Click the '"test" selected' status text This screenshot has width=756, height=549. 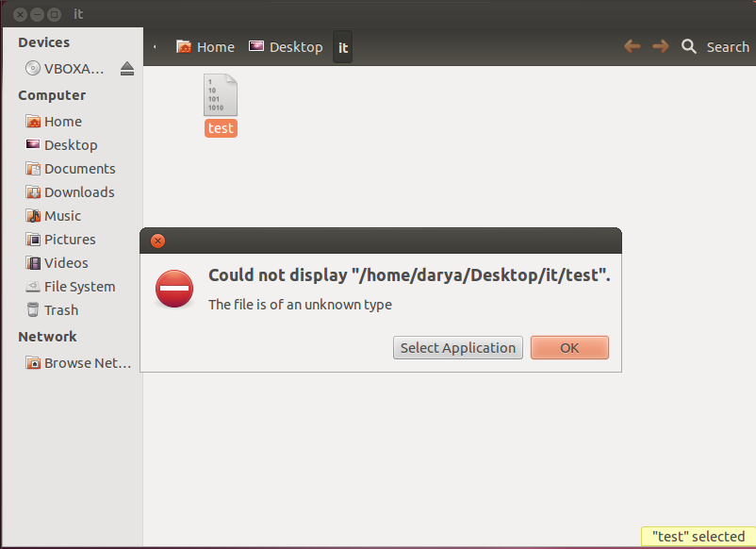(698, 537)
